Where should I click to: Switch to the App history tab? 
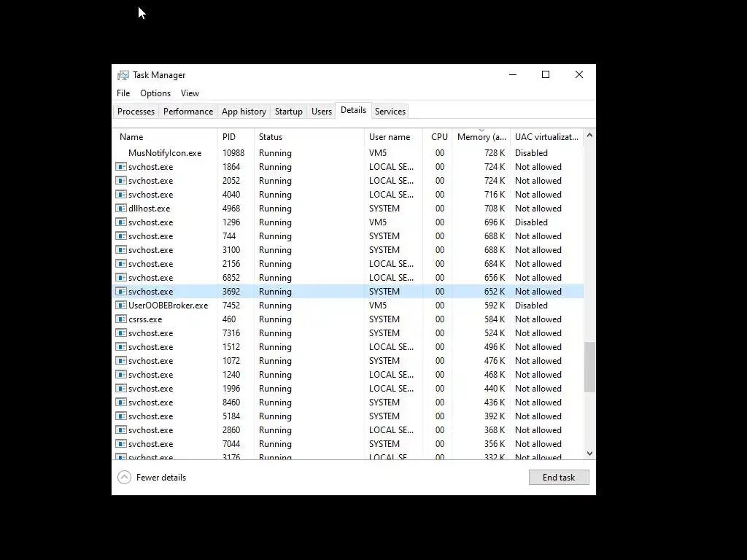pos(244,112)
